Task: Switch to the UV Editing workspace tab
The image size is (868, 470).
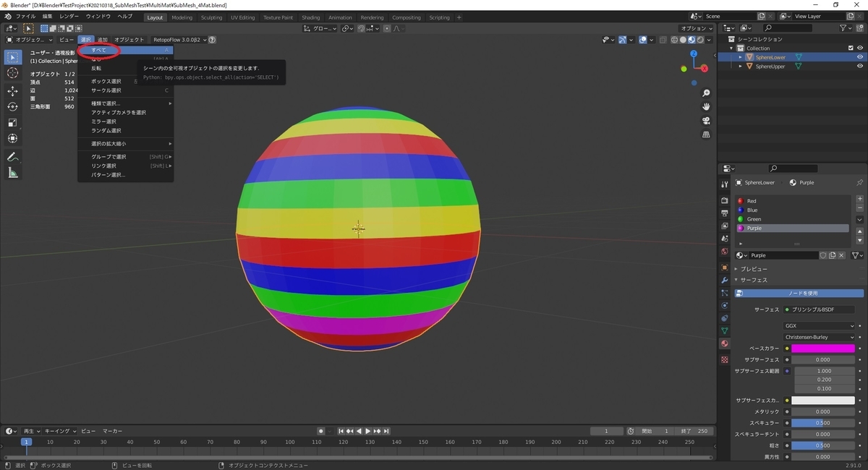Action: [242, 17]
